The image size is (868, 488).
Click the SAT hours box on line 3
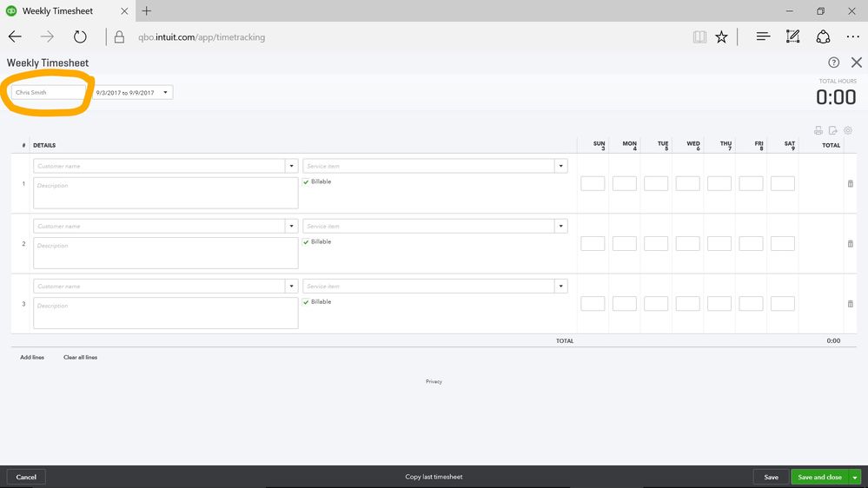782,304
